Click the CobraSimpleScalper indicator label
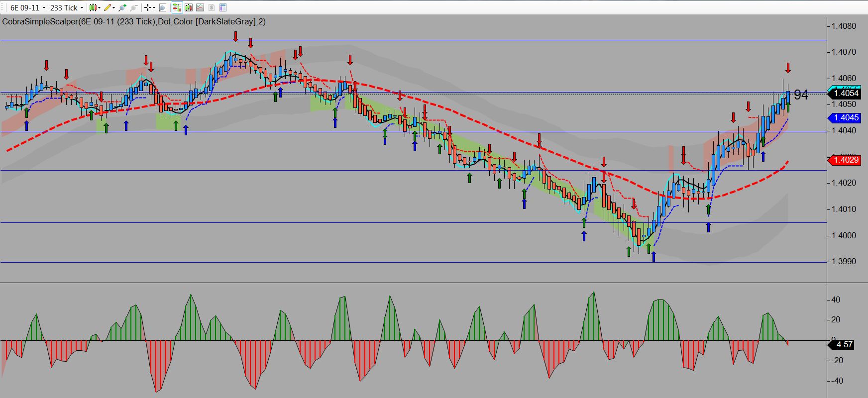 pyautogui.click(x=134, y=21)
